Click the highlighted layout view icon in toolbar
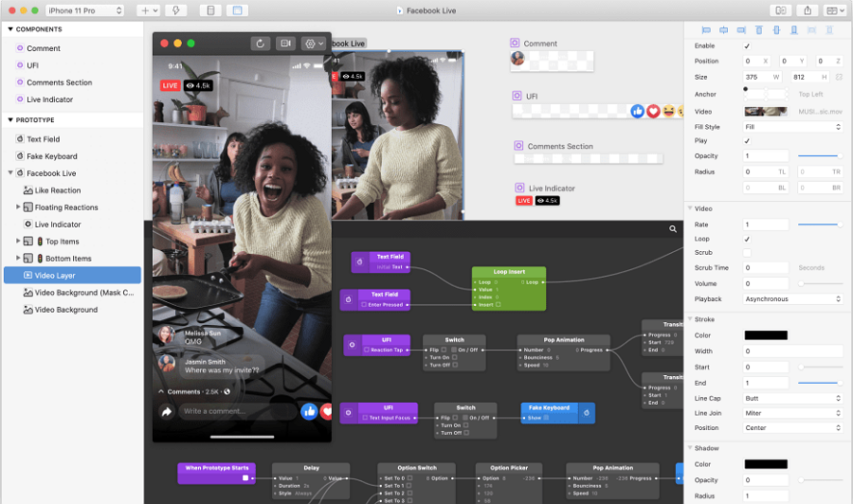This screenshot has width=853, height=504. pyautogui.click(x=237, y=10)
